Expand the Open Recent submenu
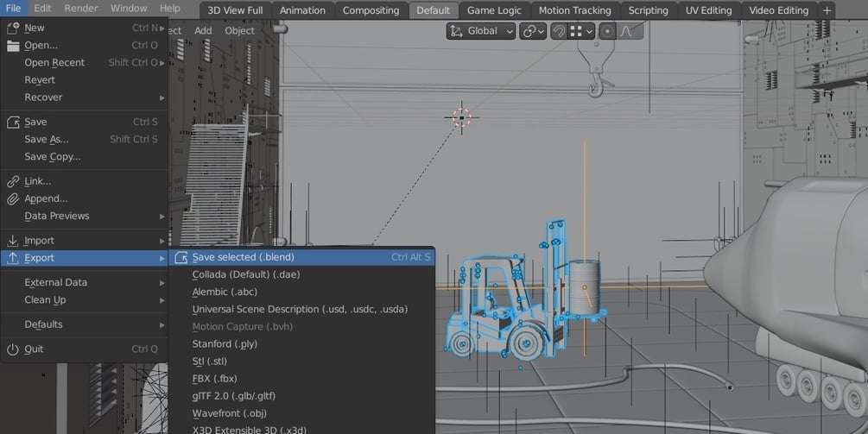The height and width of the screenshot is (434, 868). coord(84,62)
